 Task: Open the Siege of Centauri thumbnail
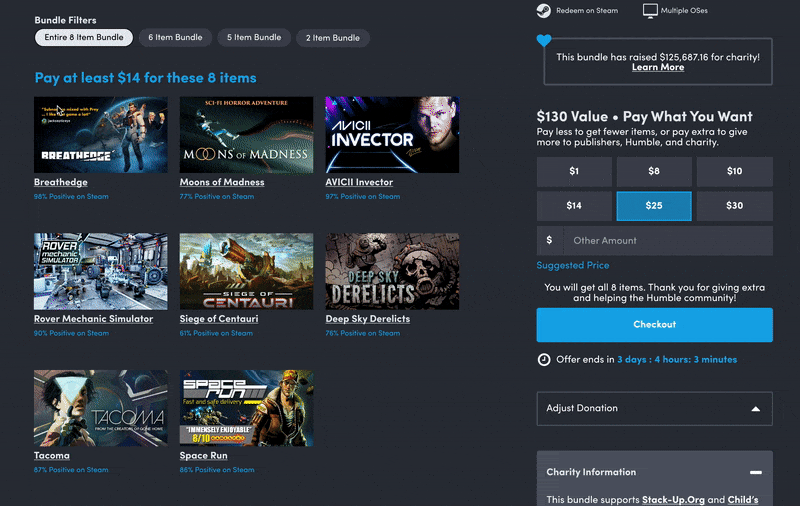tap(246, 271)
